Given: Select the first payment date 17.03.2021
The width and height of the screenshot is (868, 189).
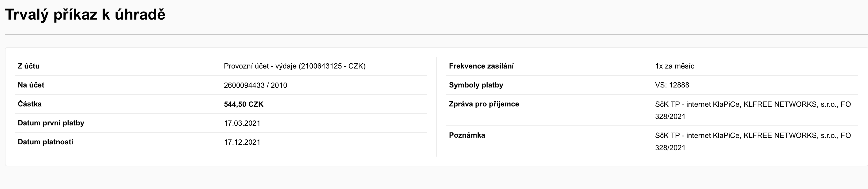Looking at the screenshot, I should click(242, 124).
